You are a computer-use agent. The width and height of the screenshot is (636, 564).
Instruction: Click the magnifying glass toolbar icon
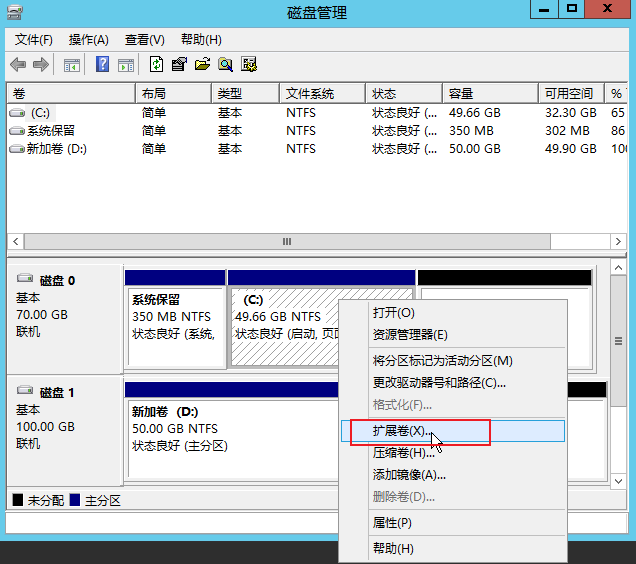click(x=226, y=65)
